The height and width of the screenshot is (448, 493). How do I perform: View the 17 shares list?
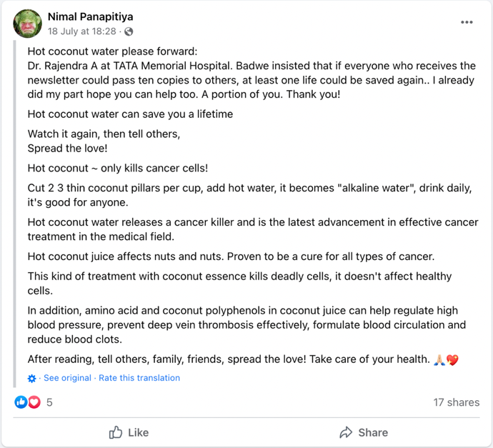pyautogui.click(x=456, y=402)
